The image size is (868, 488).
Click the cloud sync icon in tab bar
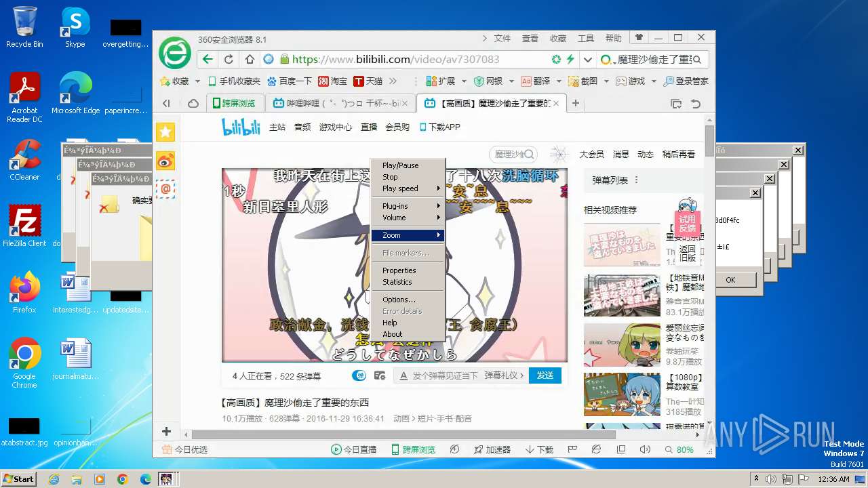193,104
